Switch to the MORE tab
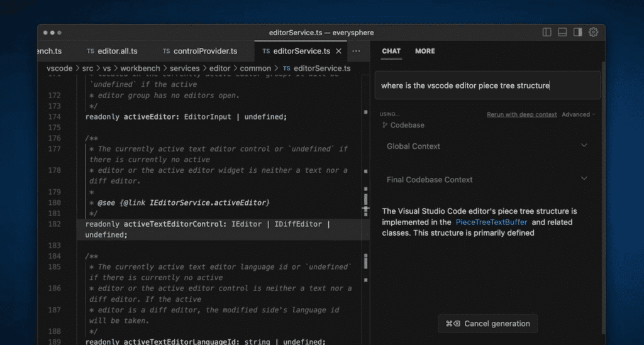Screen dimensions: 644x345 425,52
